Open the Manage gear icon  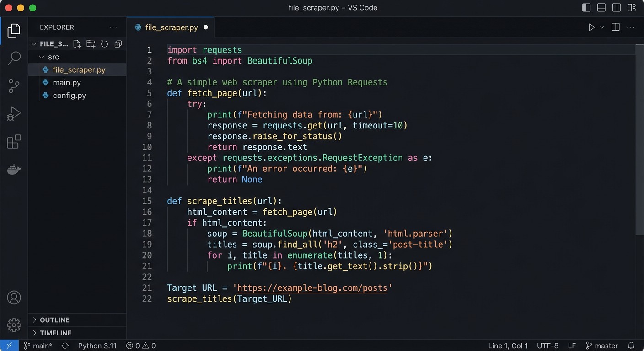(x=14, y=325)
